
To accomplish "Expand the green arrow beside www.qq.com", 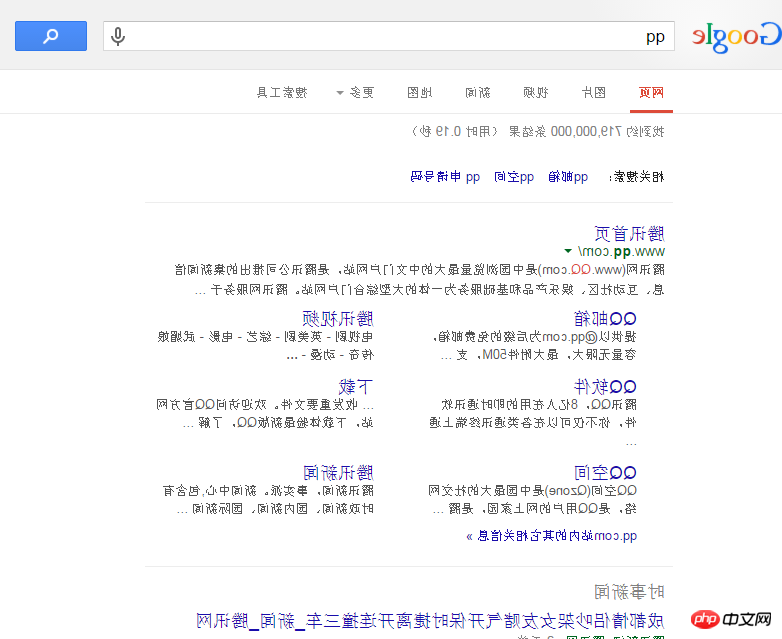I will pyautogui.click(x=567, y=252).
